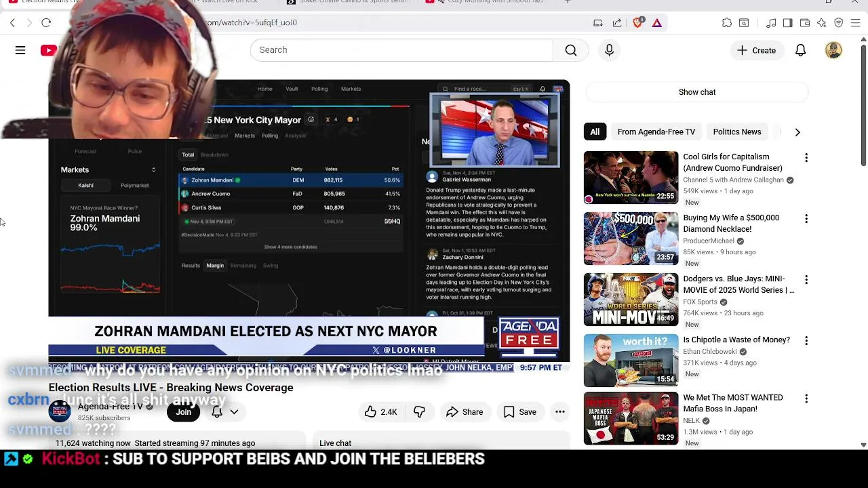Screen dimensions: 868x488
Task: Start voice search with the microphone icon
Action: pos(609,50)
